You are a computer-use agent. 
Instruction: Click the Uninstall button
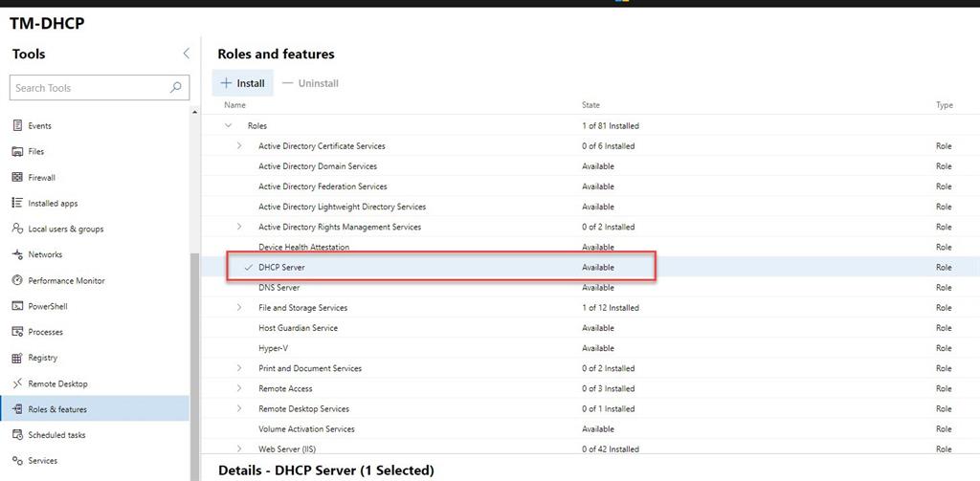point(311,83)
